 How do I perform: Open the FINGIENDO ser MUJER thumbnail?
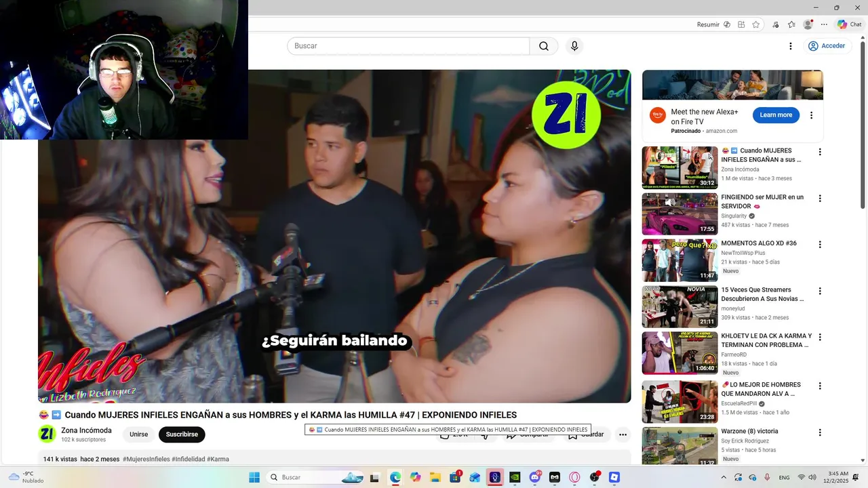click(679, 214)
